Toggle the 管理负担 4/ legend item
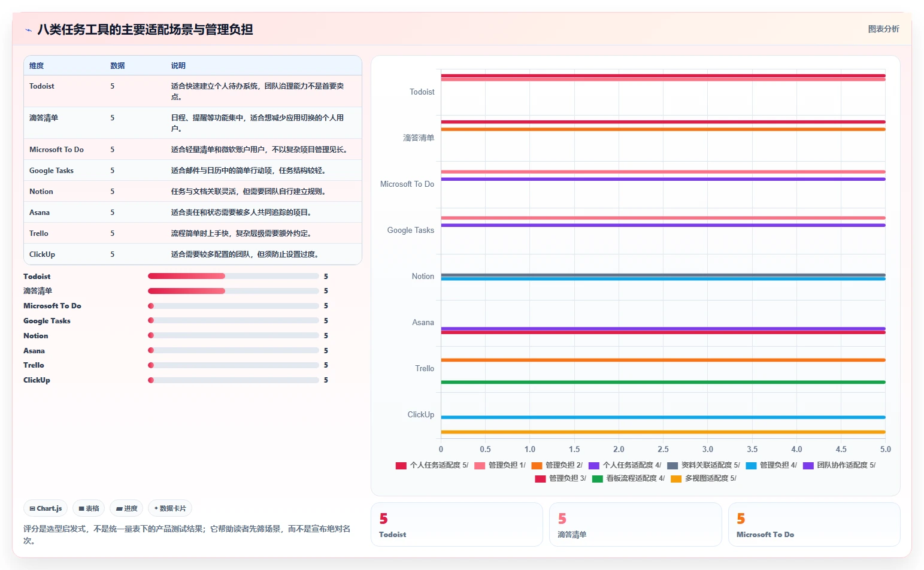The width and height of the screenshot is (924, 570). click(x=771, y=465)
